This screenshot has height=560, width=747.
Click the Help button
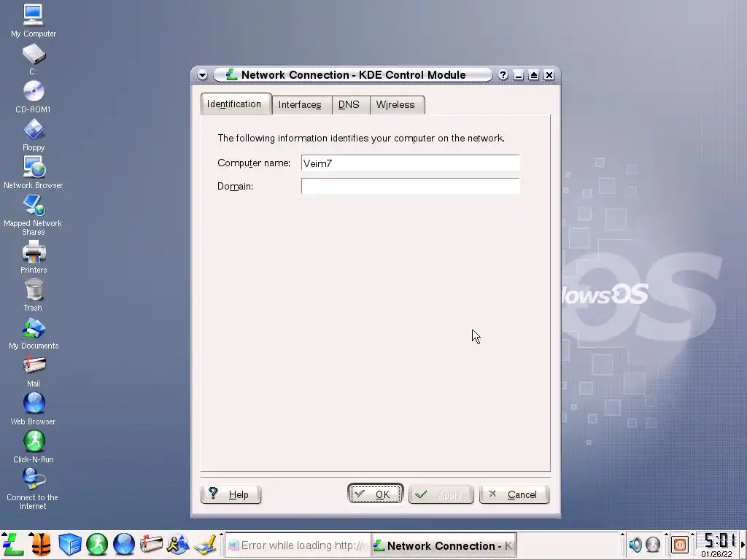pos(231,494)
